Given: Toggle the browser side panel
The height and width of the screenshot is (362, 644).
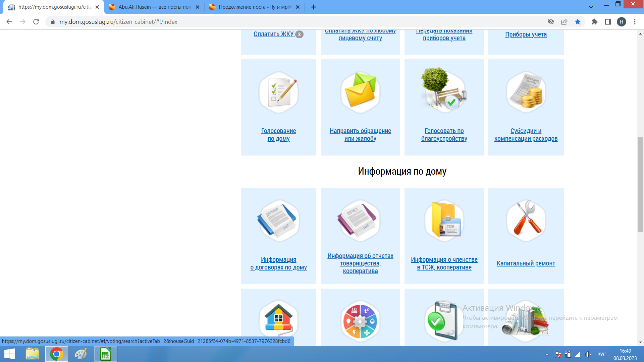Looking at the screenshot, I should (608, 22).
